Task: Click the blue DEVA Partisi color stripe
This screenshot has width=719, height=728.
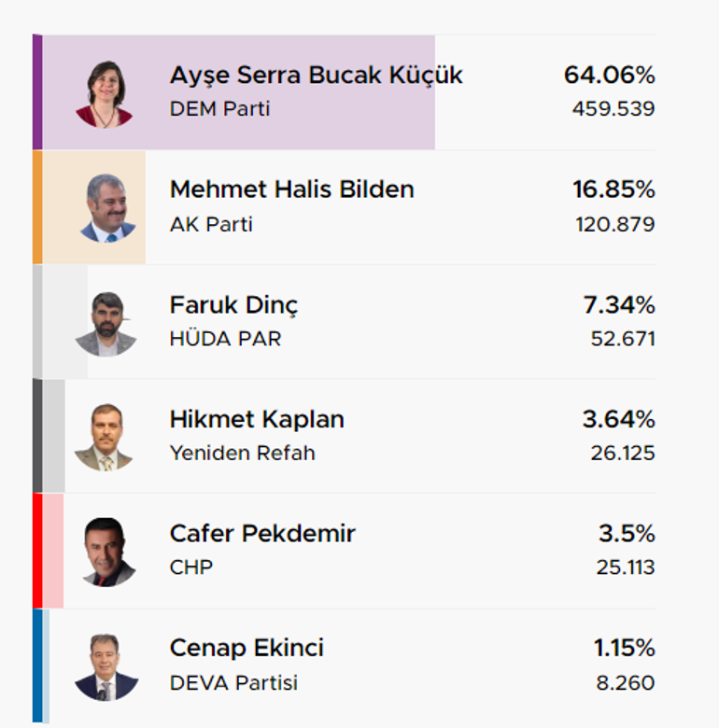Action: 37,665
